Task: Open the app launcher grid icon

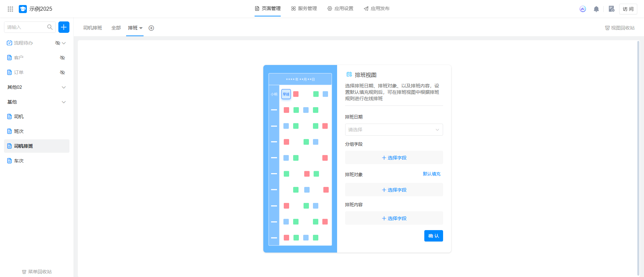Action: point(10,9)
